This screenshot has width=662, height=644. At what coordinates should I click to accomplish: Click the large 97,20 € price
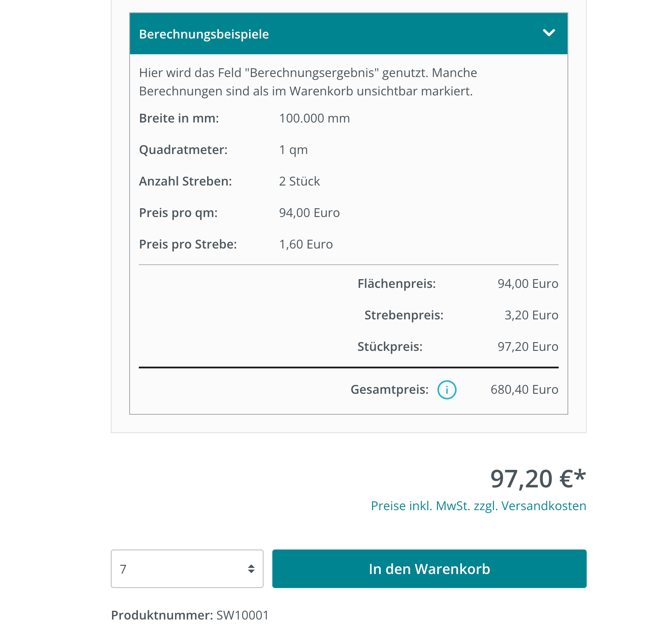point(537,479)
